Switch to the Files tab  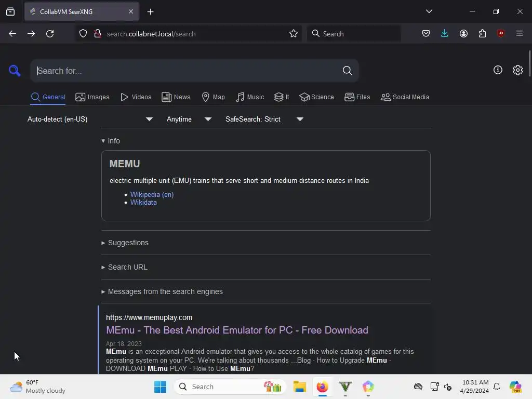357,97
